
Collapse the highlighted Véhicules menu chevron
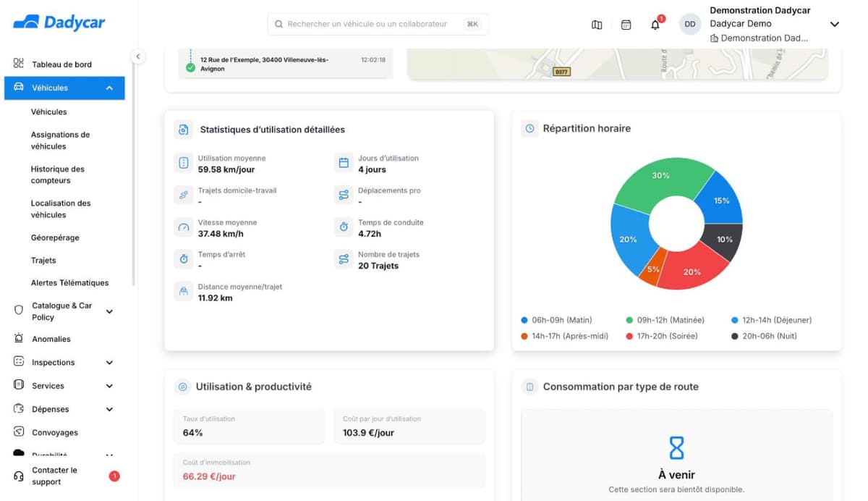click(x=109, y=88)
